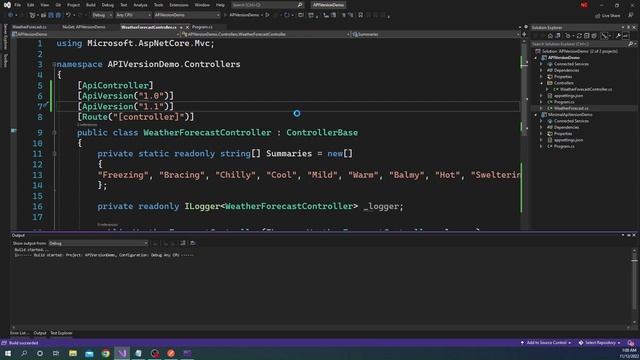Image resolution: width=640 pixels, height=360 pixels.
Task: Start debugging with the APIVersionDemo run button
Action: pyautogui.click(x=244, y=15)
